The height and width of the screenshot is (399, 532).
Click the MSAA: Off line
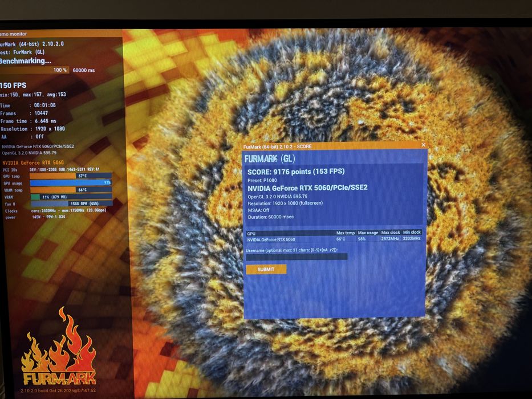point(258,210)
